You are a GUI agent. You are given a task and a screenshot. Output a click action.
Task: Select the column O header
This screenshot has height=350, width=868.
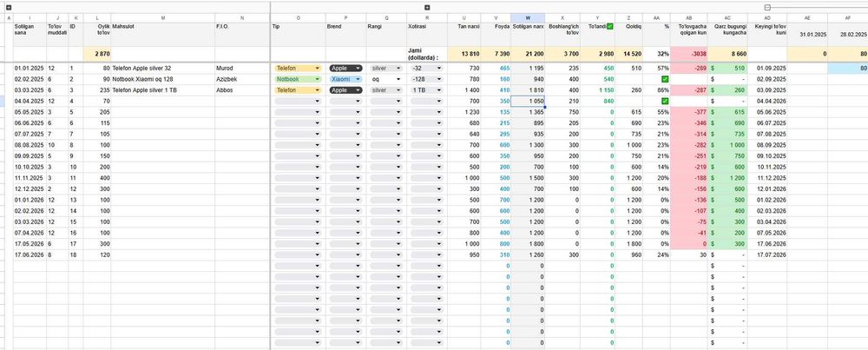[x=298, y=17]
